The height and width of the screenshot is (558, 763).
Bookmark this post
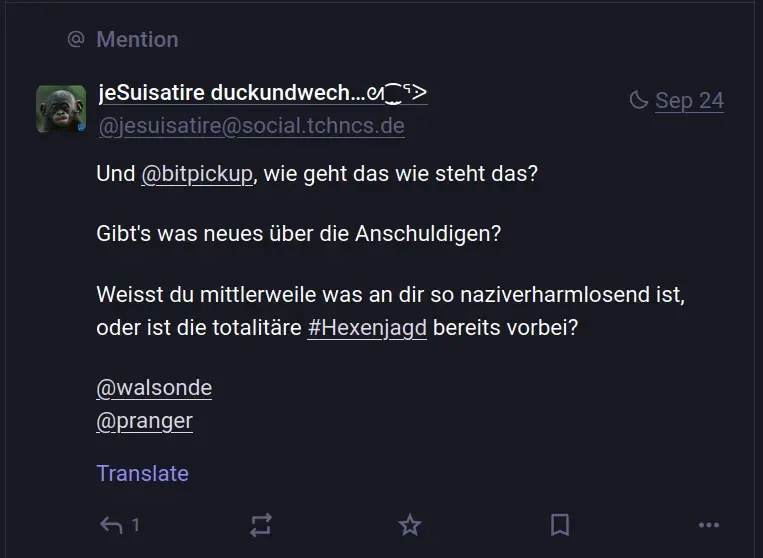560,525
